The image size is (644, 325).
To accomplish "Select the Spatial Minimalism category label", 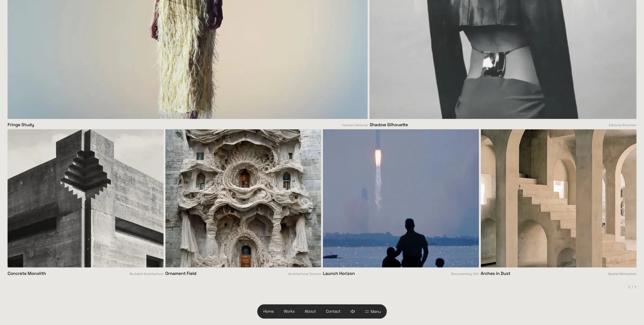I will [622, 274].
